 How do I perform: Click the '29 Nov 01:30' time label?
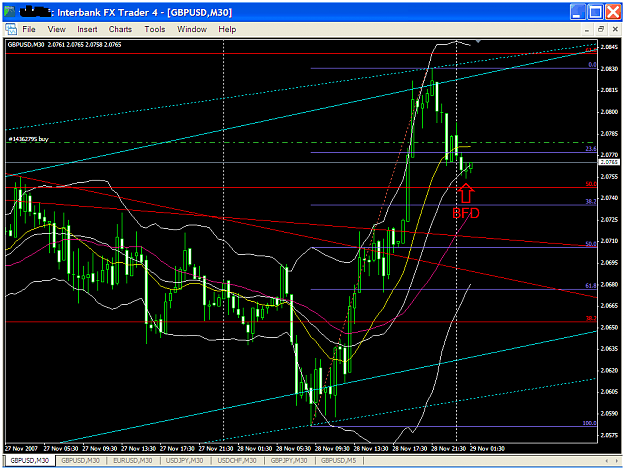[487, 448]
